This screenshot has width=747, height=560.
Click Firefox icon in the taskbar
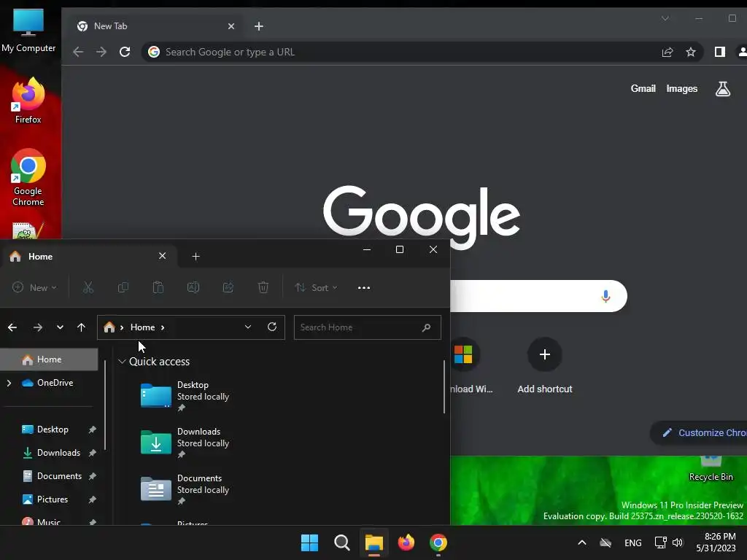[x=406, y=542]
